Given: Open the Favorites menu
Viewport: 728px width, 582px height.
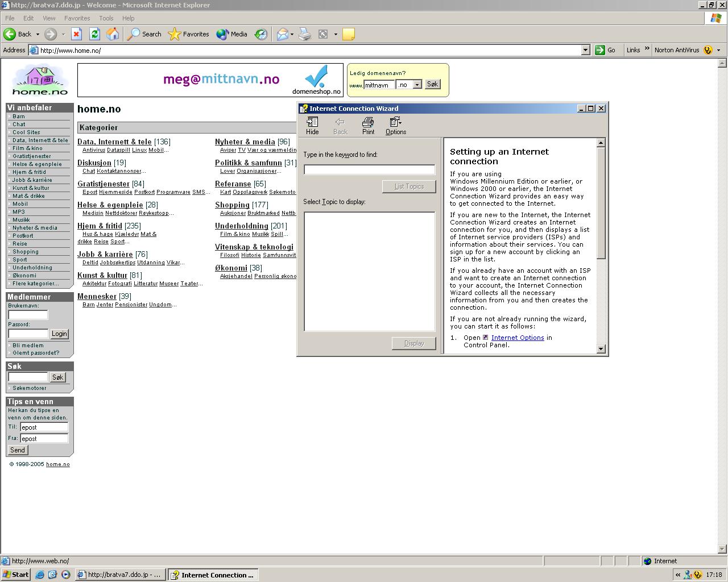Looking at the screenshot, I should pos(77,18).
